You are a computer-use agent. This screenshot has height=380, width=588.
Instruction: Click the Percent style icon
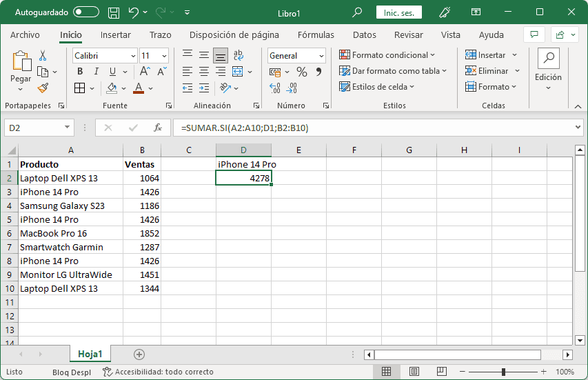point(302,71)
